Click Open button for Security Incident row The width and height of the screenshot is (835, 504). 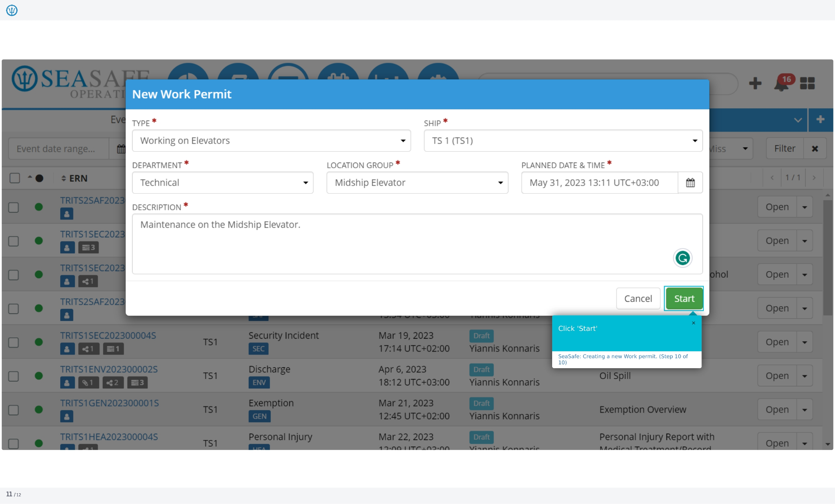pos(777,342)
